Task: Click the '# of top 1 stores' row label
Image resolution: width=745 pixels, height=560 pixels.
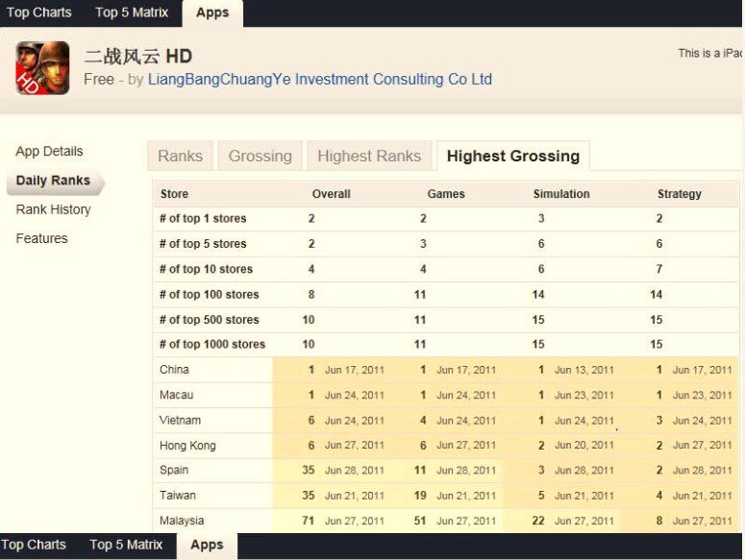Action: (203, 219)
